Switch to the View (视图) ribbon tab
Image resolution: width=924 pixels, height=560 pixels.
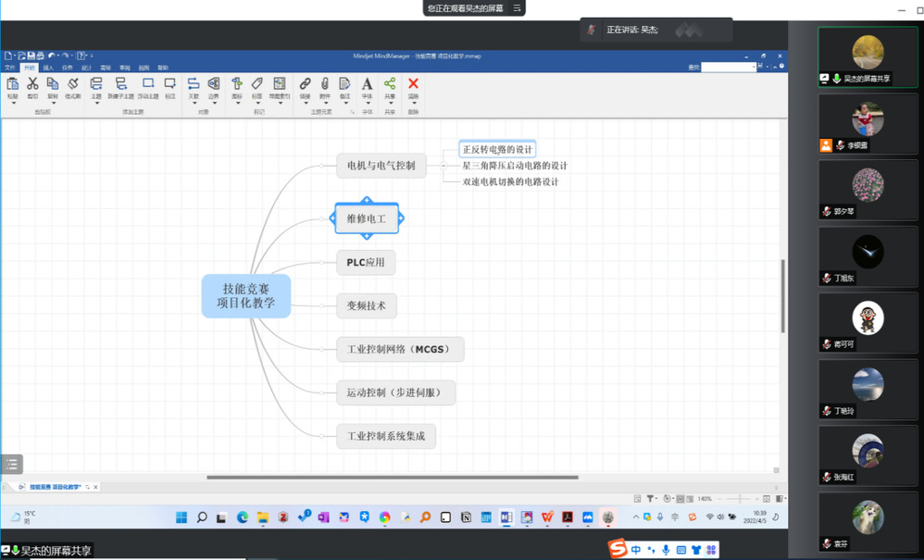point(144,68)
